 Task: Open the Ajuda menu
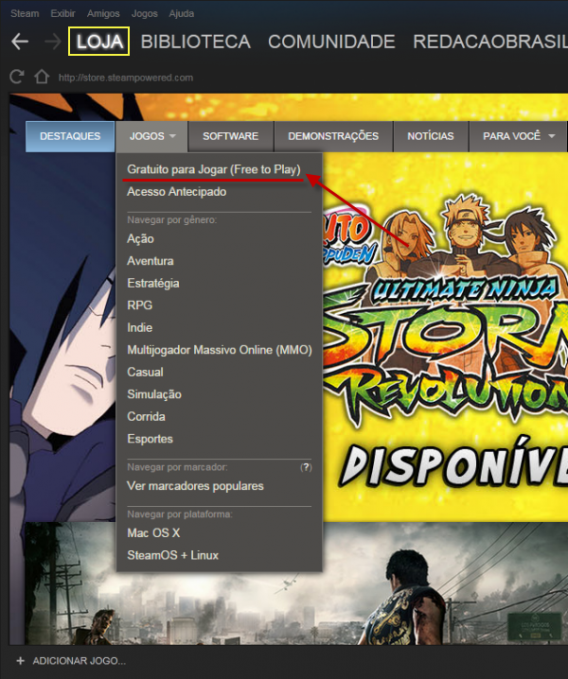click(181, 13)
